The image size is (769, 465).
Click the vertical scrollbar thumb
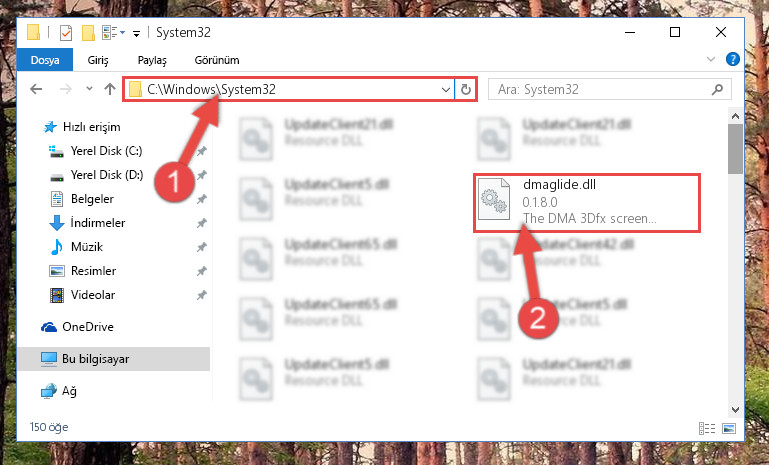pos(735,149)
